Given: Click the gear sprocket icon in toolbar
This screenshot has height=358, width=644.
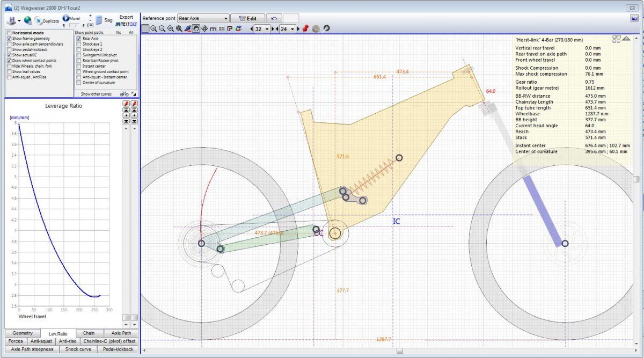Looking at the screenshot, I should (x=316, y=28).
